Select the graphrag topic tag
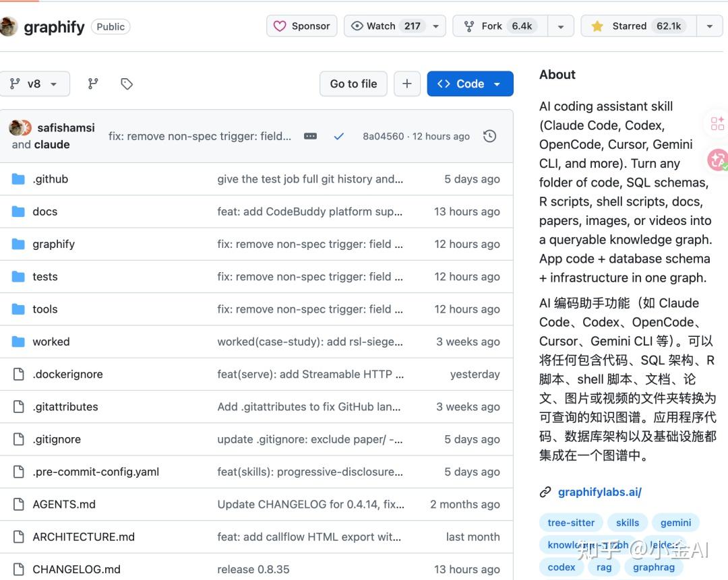 click(654, 567)
